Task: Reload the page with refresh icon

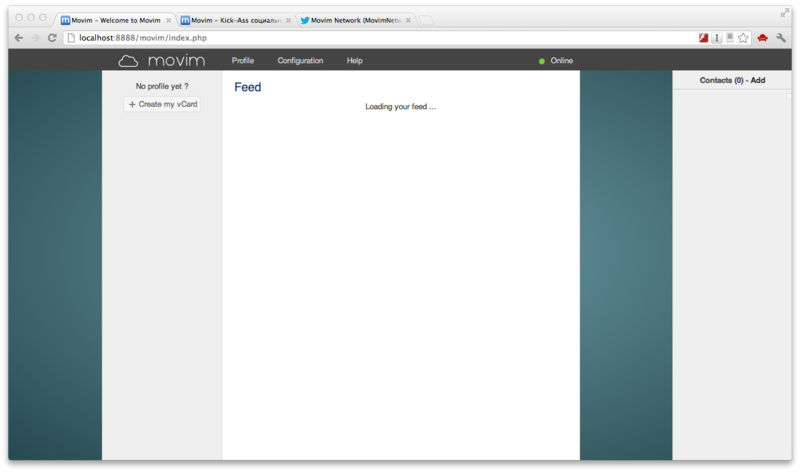Action: pyautogui.click(x=52, y=38)
